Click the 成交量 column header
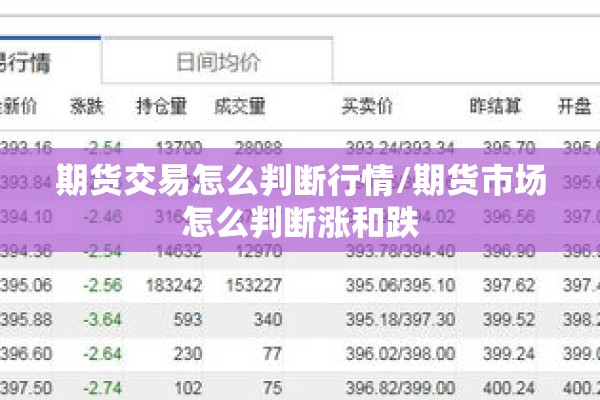 click(x=240, y=106)
